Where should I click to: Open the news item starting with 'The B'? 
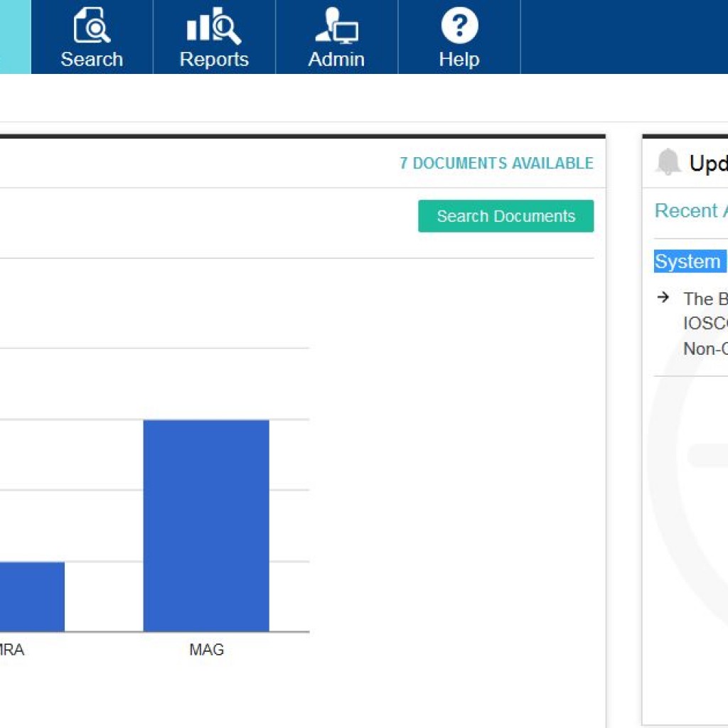point(704,323)
